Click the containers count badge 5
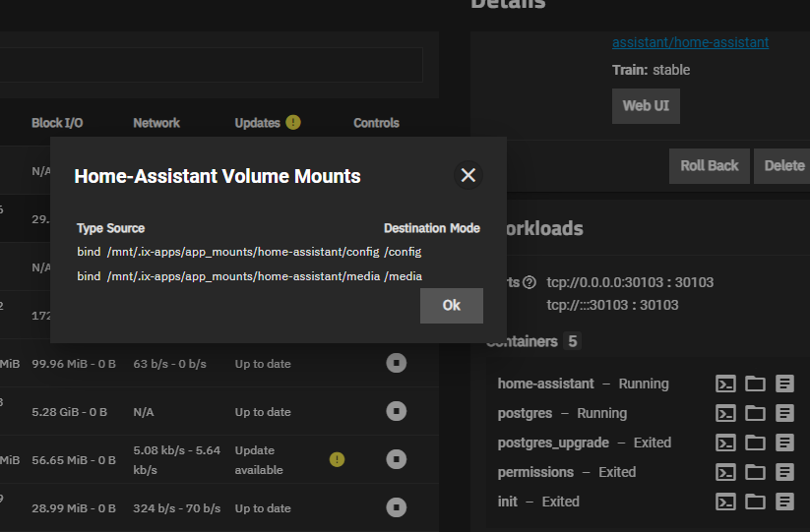The image size is (810, 532). [x=573, y=341]
